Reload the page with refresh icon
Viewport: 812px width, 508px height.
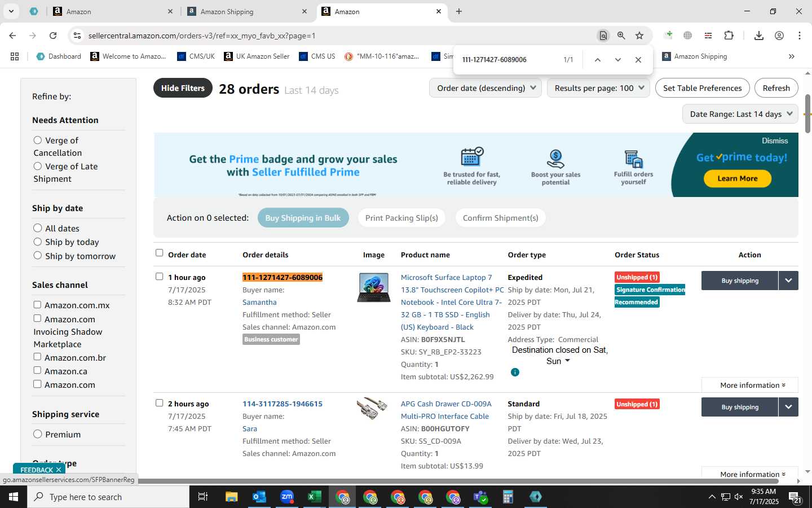(x=53, y=36)
